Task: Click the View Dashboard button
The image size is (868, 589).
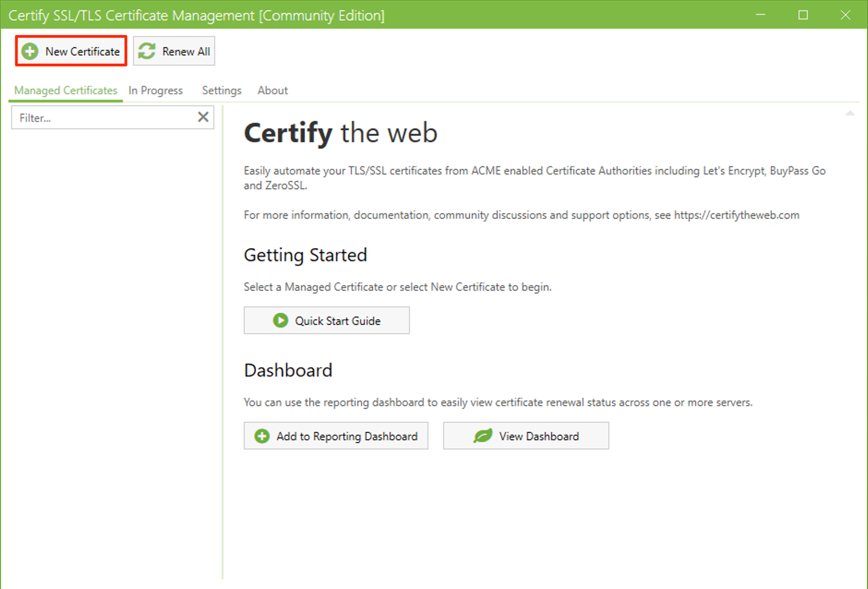Action: coord(526,436)
